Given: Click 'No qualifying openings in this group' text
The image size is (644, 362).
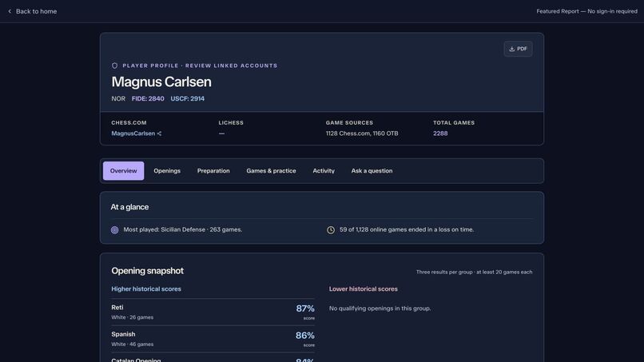Looking at the screenshot, I should coord(380,308).
